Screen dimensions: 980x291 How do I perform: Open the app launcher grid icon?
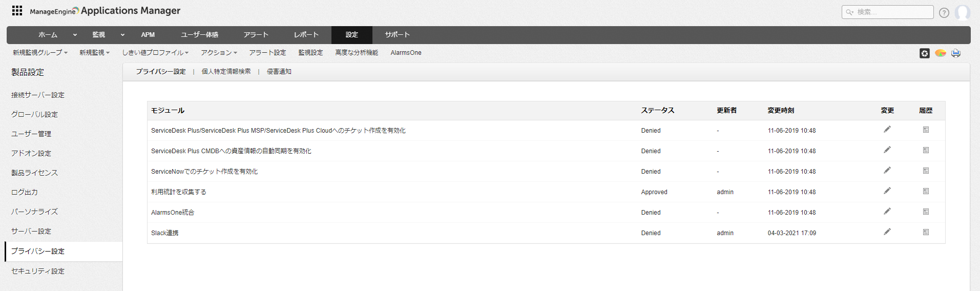[17, 11]
